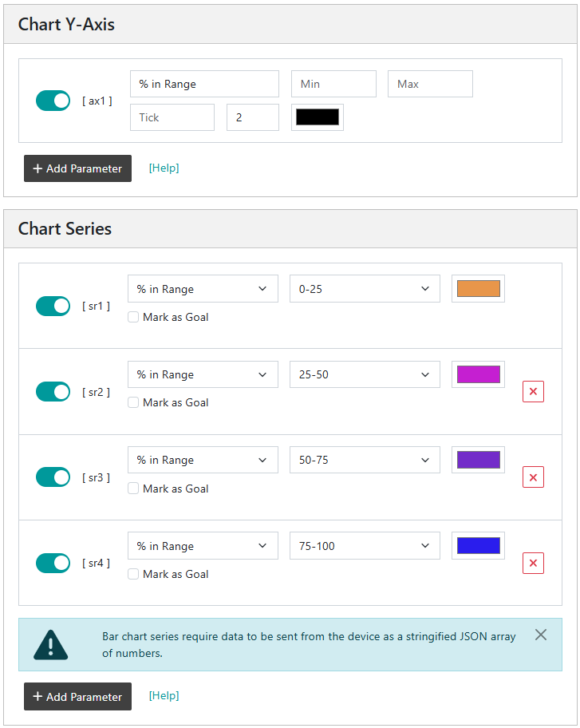Open Help link in Chart Y-Axis section
This screenshot has width=580, height=728.
point(164,168)
